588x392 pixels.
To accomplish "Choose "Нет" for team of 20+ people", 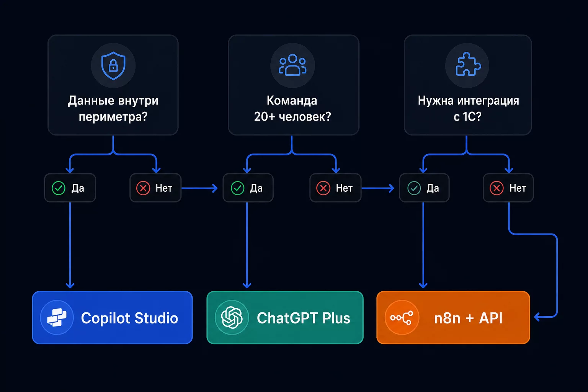I will [335, 188].
